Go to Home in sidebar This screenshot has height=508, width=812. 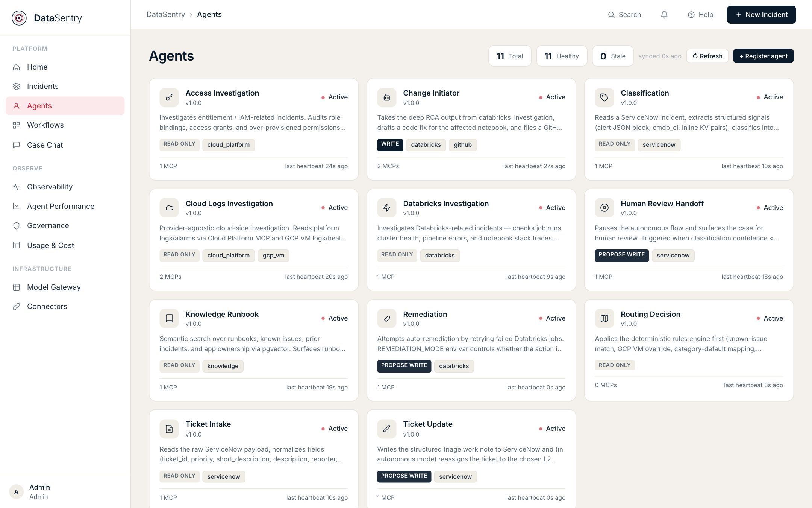point(65,67)
